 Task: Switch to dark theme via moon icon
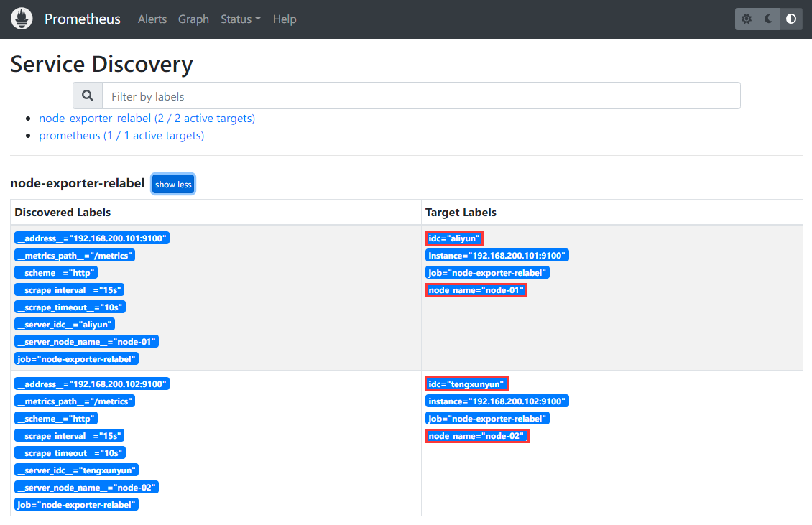pyautogui.click(x=768, y=19)
